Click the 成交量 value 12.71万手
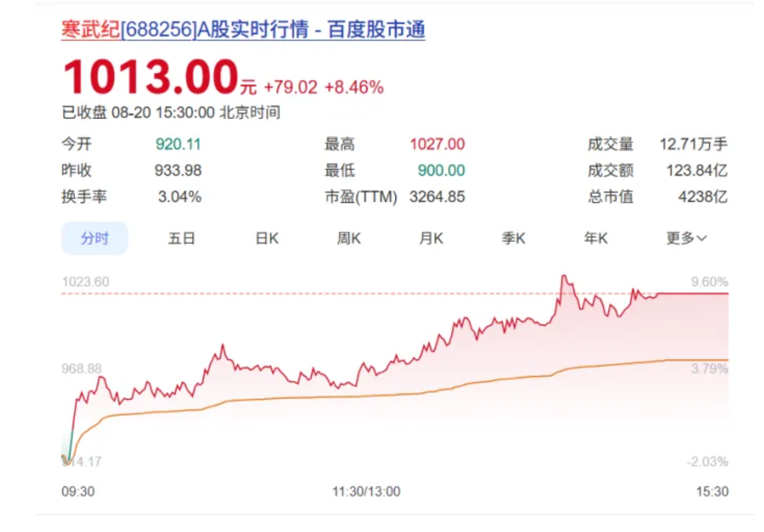The width and height of the screenshot is (764, 532). click(694, 145)
